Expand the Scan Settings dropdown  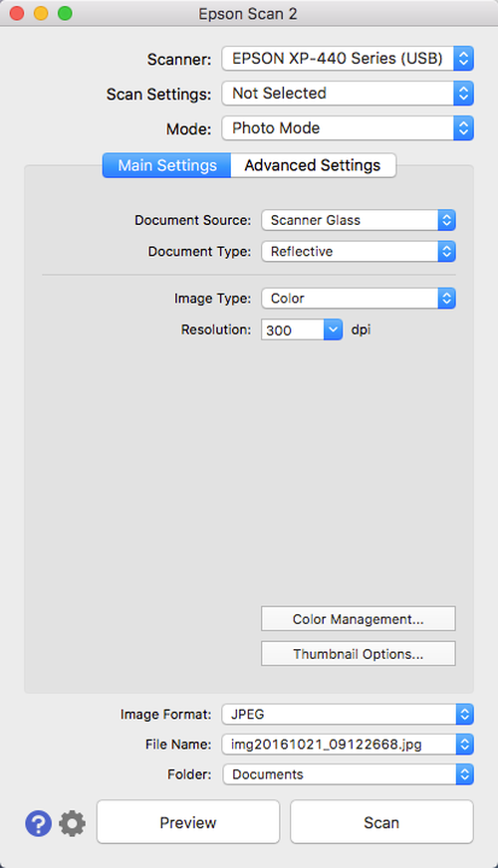pyautogui.click(x=348, y=93)
